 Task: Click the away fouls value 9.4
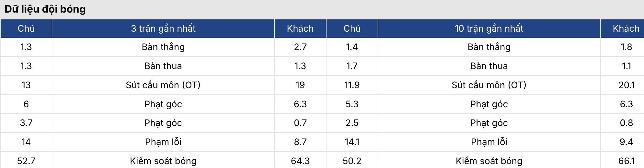pyautogui.click(x=626, y=142)
